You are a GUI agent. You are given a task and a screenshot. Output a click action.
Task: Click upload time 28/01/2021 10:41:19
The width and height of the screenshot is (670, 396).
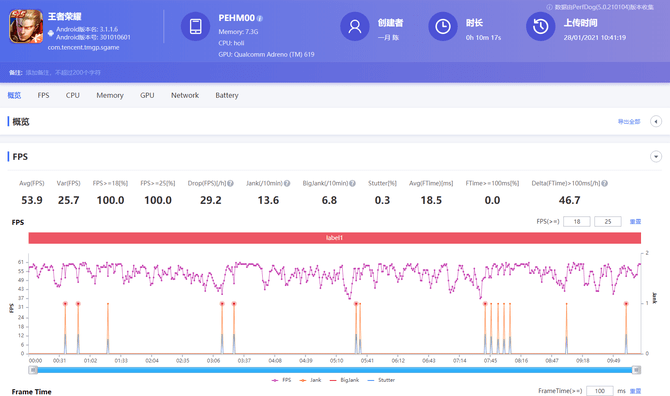(594, 38)
